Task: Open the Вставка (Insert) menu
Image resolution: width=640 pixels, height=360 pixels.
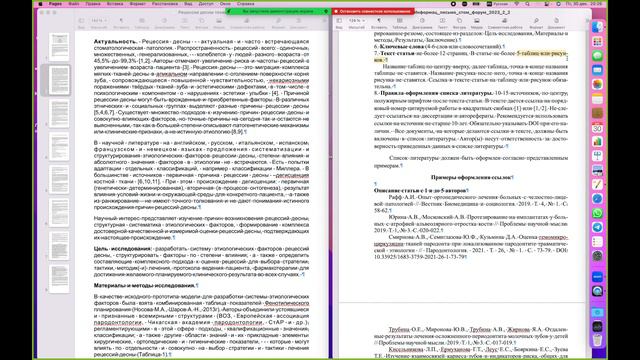Action: (115, 4)
